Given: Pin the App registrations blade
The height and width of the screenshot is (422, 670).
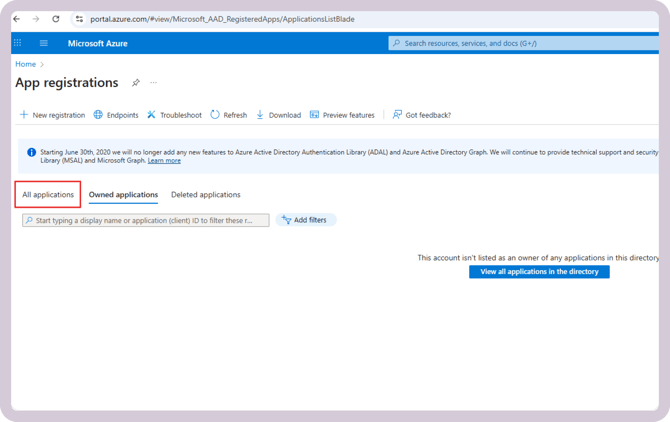Looking at the screenshot, I should click(x=136, y=83).
